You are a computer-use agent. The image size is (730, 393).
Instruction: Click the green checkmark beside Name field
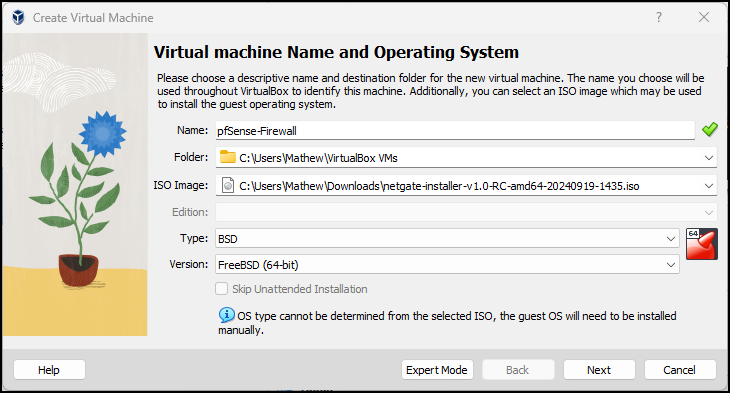pos(710,129)
